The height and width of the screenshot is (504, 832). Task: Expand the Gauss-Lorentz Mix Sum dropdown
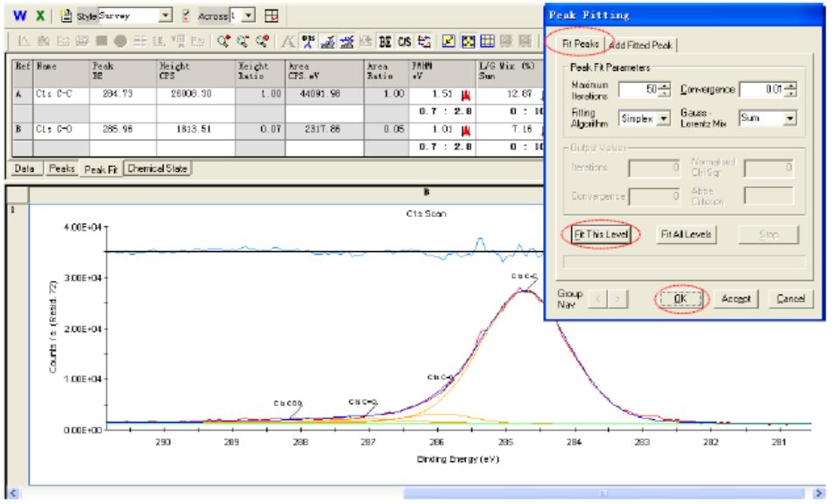click(x=790, y=118)
